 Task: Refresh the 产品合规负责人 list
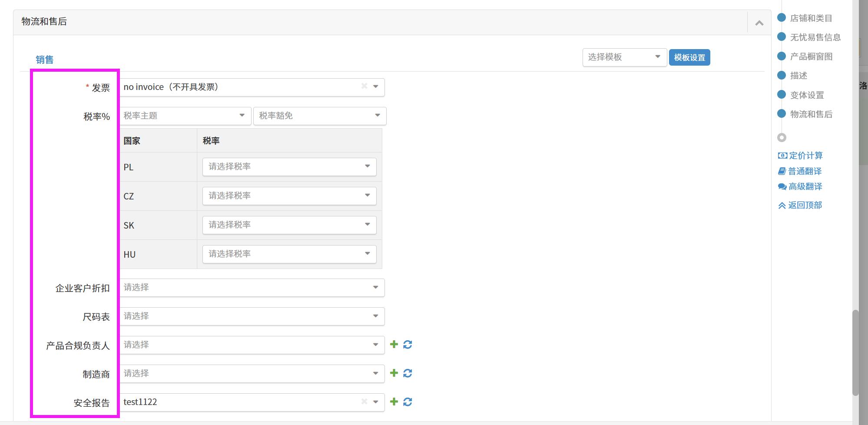[407, 345]
